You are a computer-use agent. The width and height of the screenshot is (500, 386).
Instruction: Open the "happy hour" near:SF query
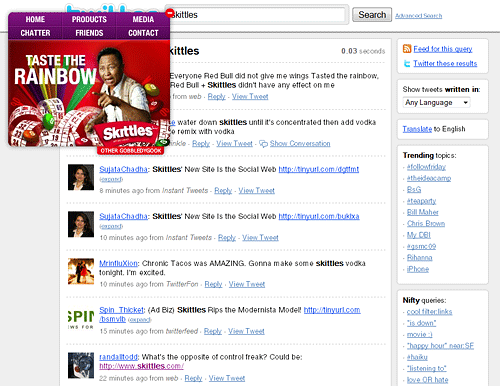440,346
